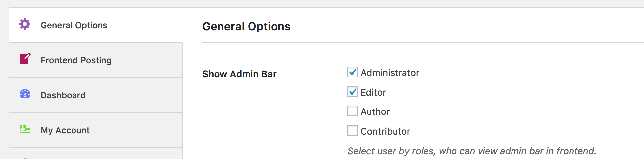644x159 pixels.
Task: Click the Show Admin Bar field label
Action: point(239,74)
